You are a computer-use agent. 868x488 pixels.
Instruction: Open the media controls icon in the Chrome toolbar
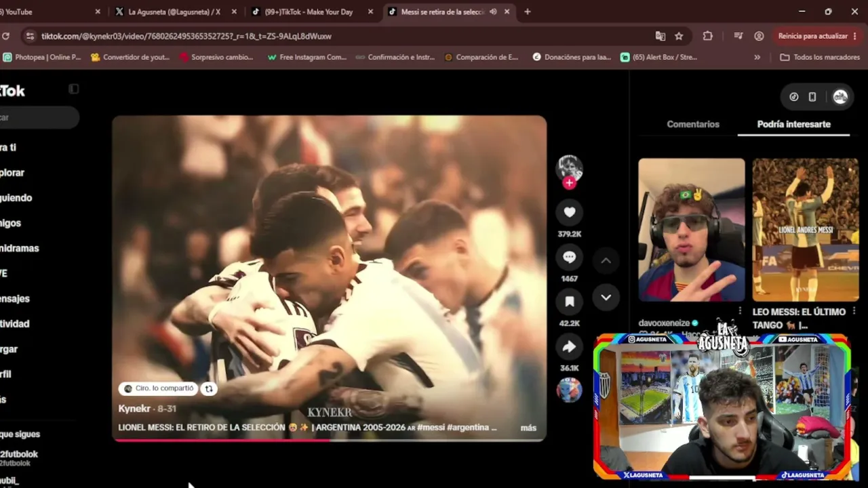click(x=738, y=36)
